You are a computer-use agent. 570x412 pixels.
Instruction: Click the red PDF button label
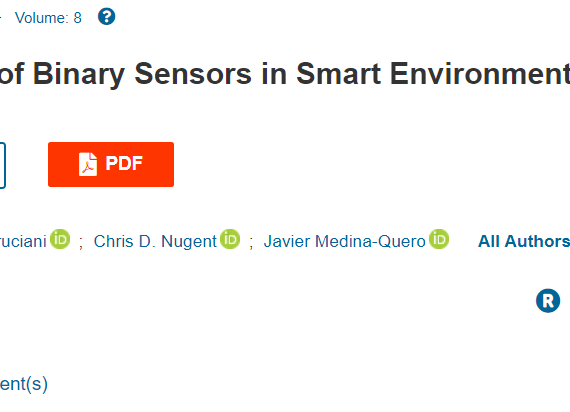click(124, 163)
